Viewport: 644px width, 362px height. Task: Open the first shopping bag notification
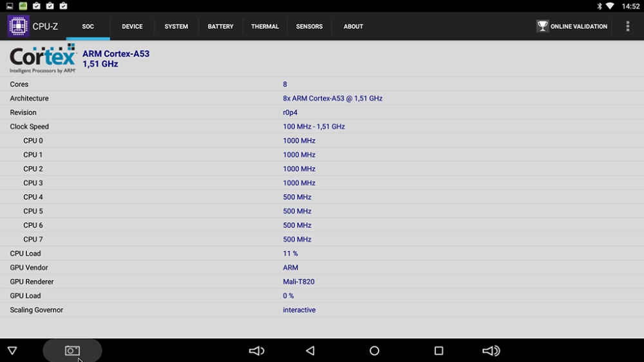(37, 6)
